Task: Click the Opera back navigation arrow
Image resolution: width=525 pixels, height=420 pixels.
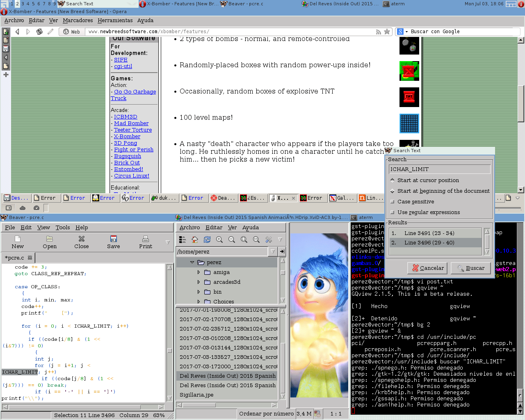Action: click(x=17, y=32)
